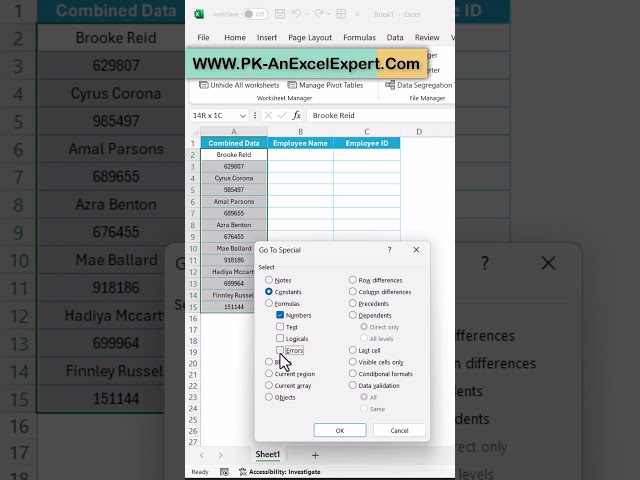Select column A header

pos(234,132)
